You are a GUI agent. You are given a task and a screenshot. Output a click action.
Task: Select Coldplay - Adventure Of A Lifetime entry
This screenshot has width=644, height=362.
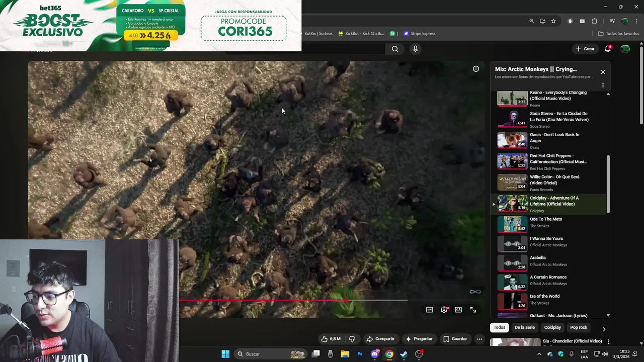548,204
